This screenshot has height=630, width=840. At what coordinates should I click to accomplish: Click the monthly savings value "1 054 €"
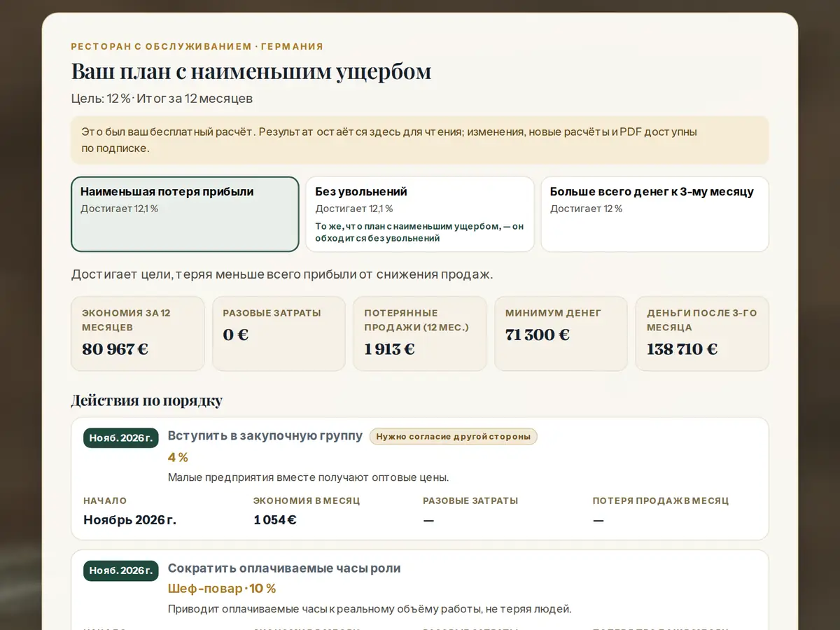pos(275,520)
